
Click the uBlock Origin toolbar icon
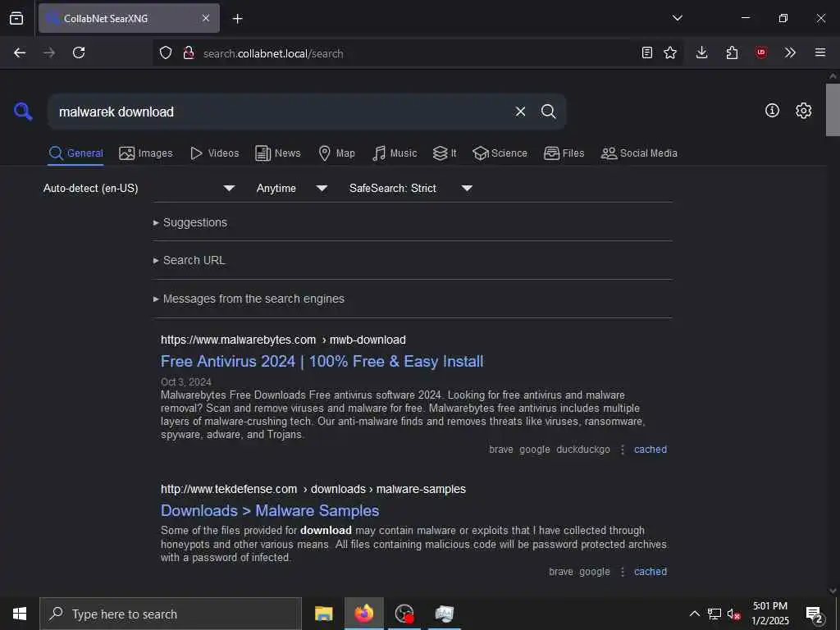coord(760,52)
